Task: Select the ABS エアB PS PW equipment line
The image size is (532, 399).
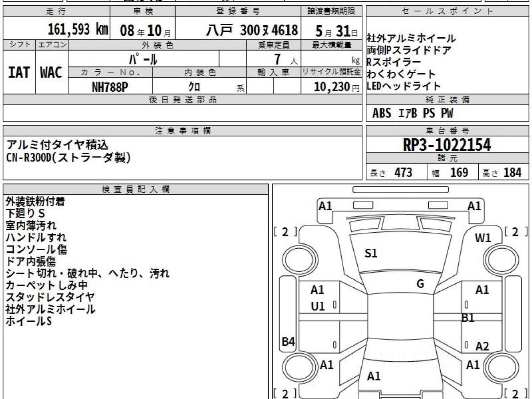Action: tap(413, 113)
